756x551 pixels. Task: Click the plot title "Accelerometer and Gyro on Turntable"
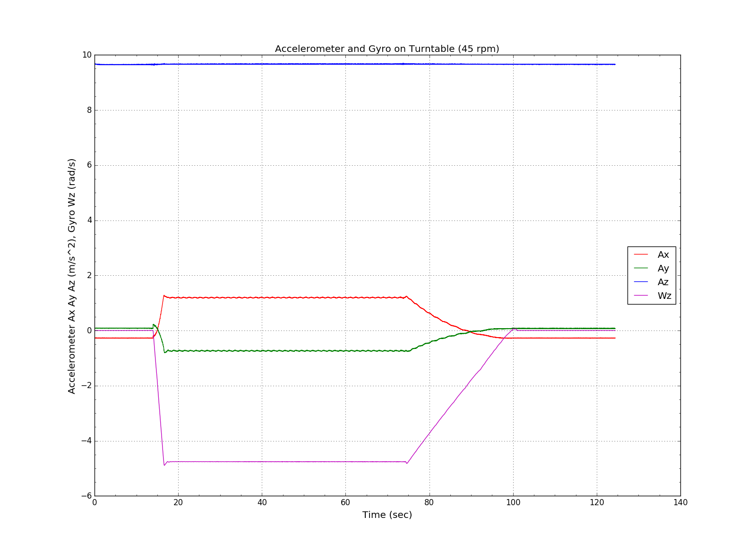[x=387, y=49]
